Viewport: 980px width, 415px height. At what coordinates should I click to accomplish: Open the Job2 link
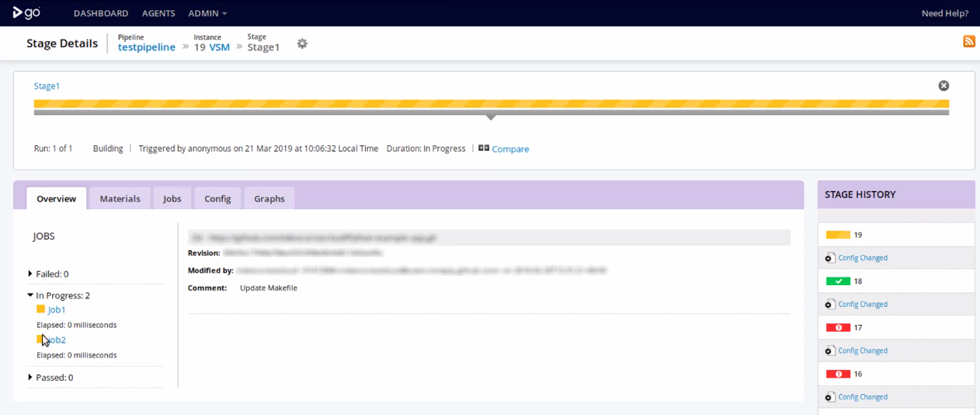[x=57, y=340]
